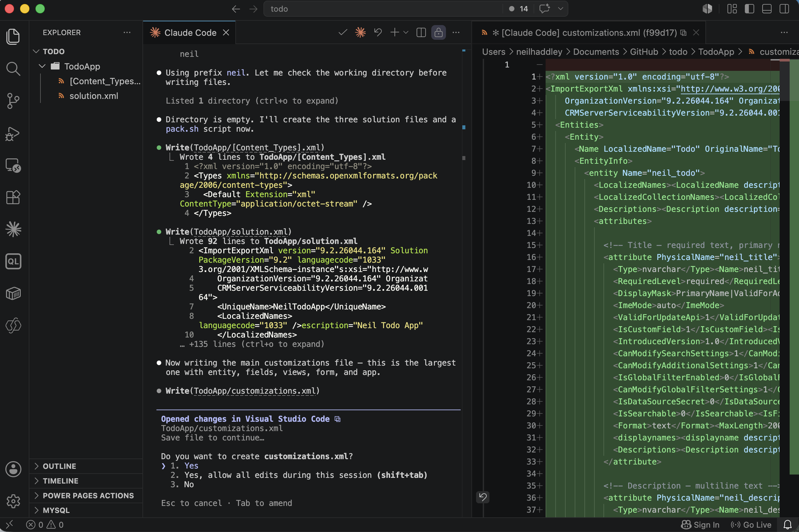Toggle the editor group lock icon
This screenshot has height=532, width=799.
tap(439, 32)
